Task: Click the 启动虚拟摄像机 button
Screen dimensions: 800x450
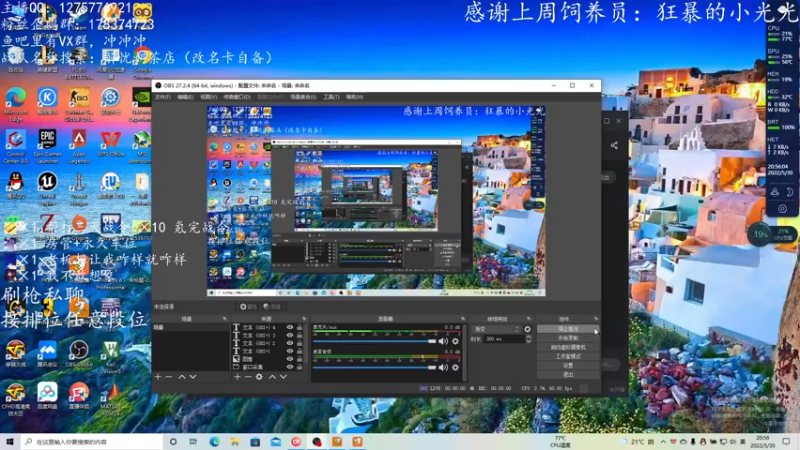Action: (x=568, y=347)
